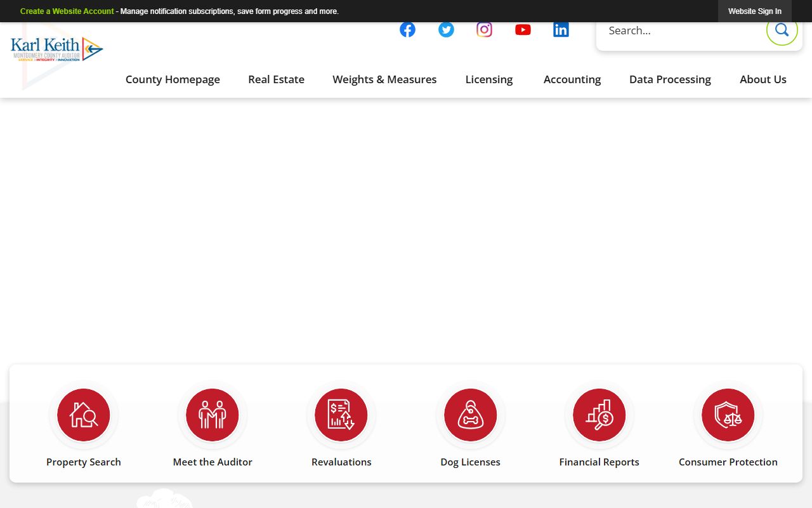Focus the Search text field
This screenshot has height=508, width=812.
pos(682,30)
